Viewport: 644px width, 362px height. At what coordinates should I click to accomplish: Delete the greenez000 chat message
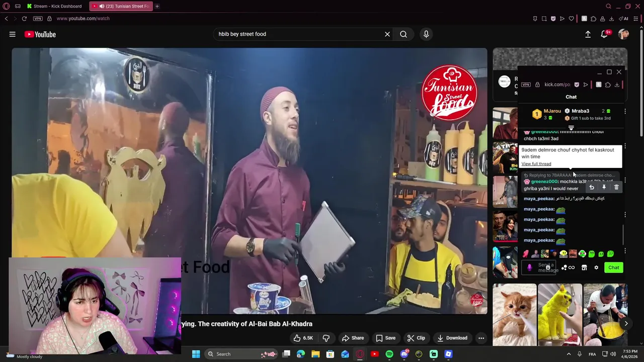tap(616, 187)
